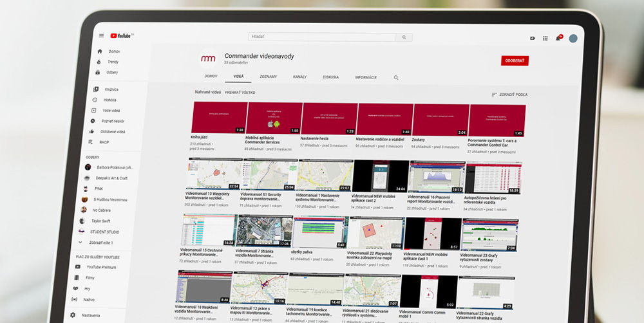Click Prehrať všetko link

[240, 93]
